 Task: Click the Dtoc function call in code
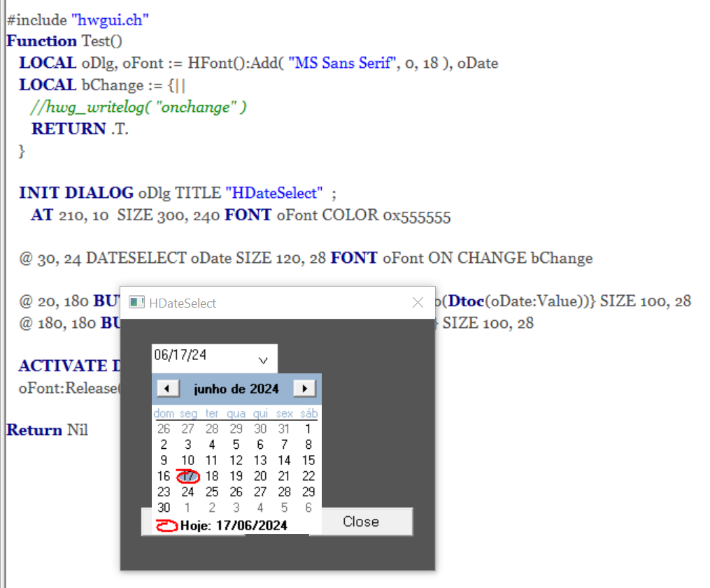point(466,301)
